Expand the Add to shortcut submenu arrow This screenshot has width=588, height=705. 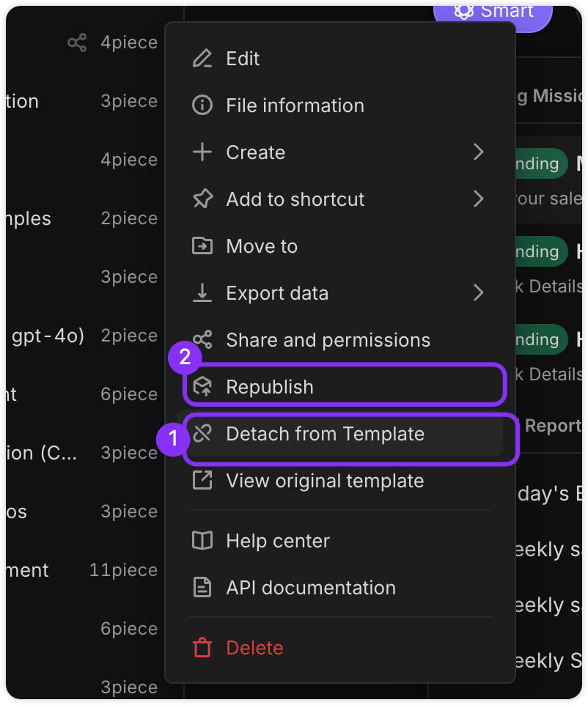(479, 199)
